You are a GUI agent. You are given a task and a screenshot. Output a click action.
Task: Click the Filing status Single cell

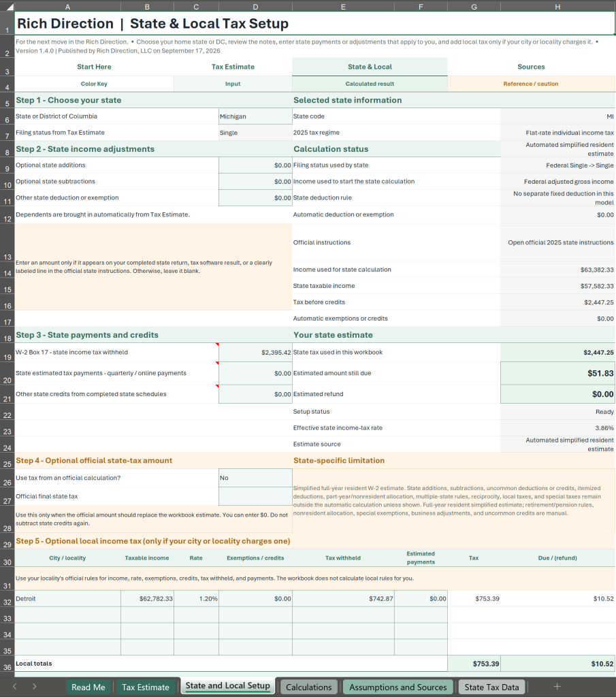tap(255, 133)
